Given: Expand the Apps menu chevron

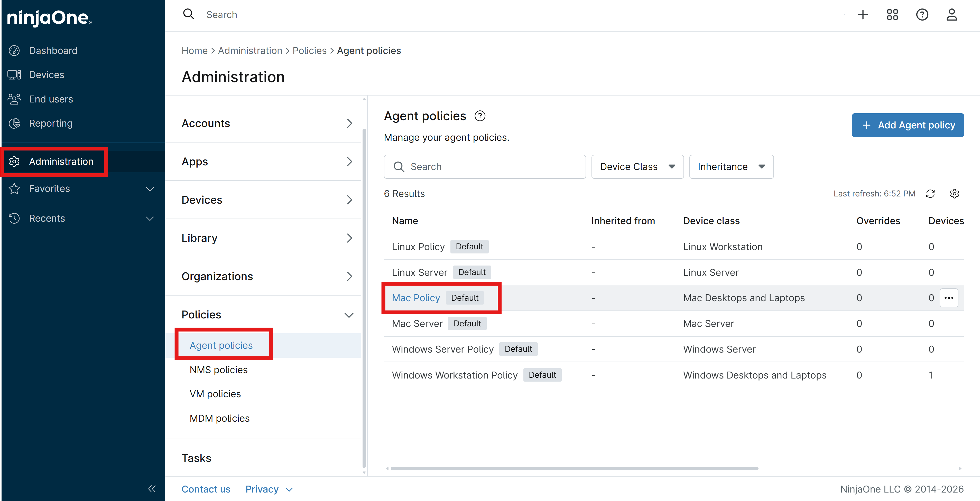Looking at the screenshot, I should point(349,162).
